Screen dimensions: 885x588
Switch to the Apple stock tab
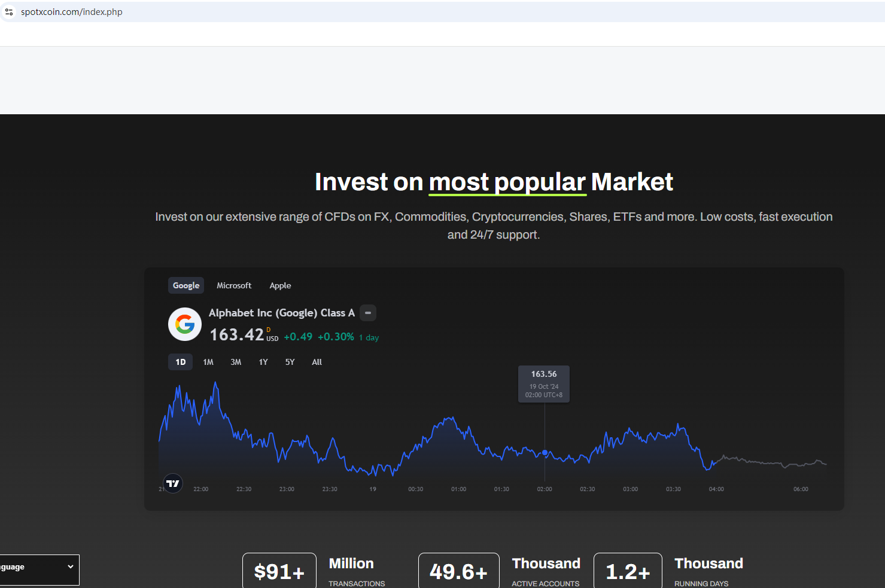(x=280, y=285)
